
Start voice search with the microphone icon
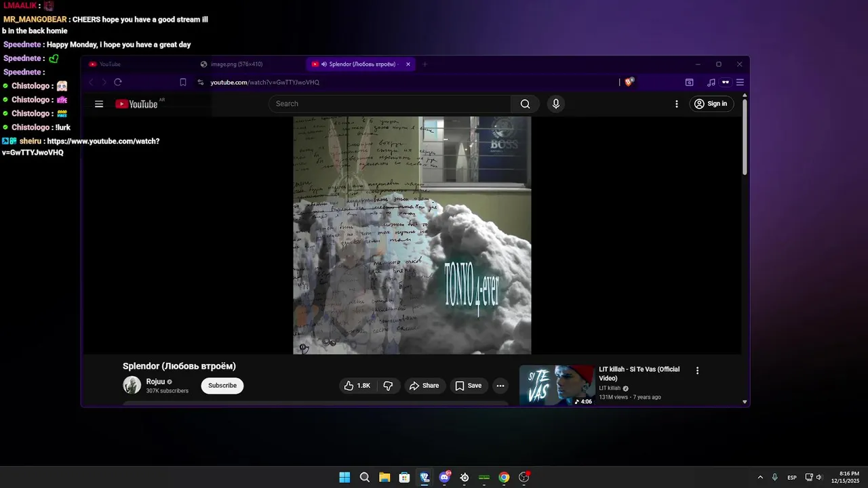[x=555, y=104]
